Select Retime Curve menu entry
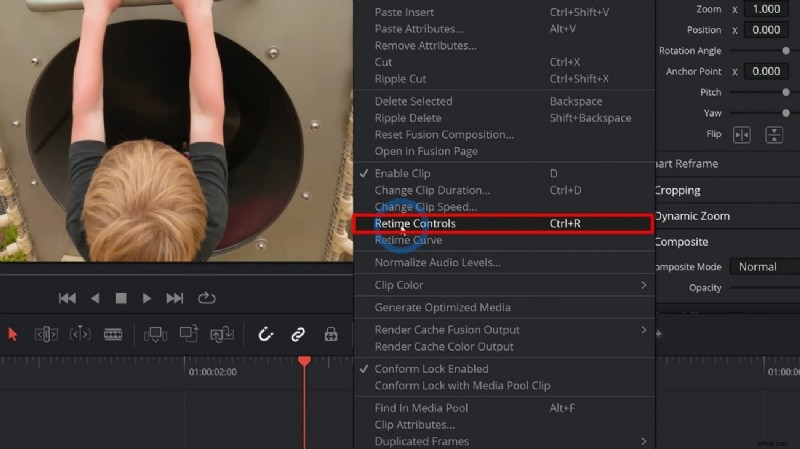This screenshot has height=449, width=800. pos(504,240)
